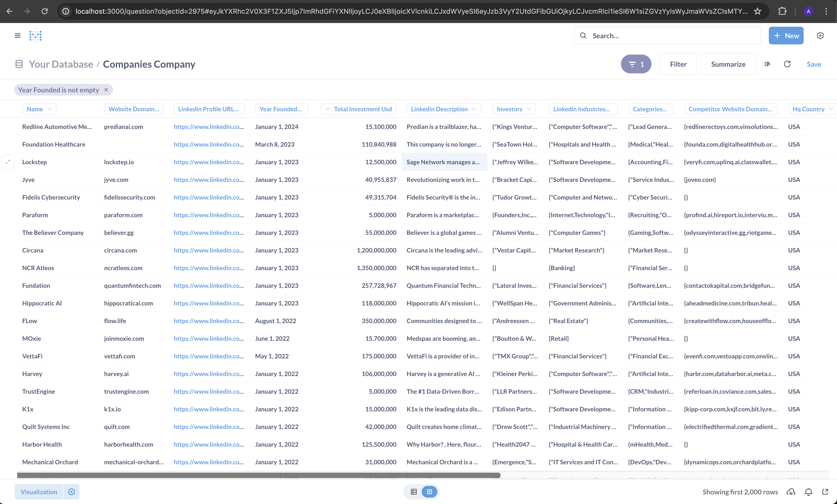Click the 1,350,000,000 investment value
The image size is (837, 504).
coord(376,268)
